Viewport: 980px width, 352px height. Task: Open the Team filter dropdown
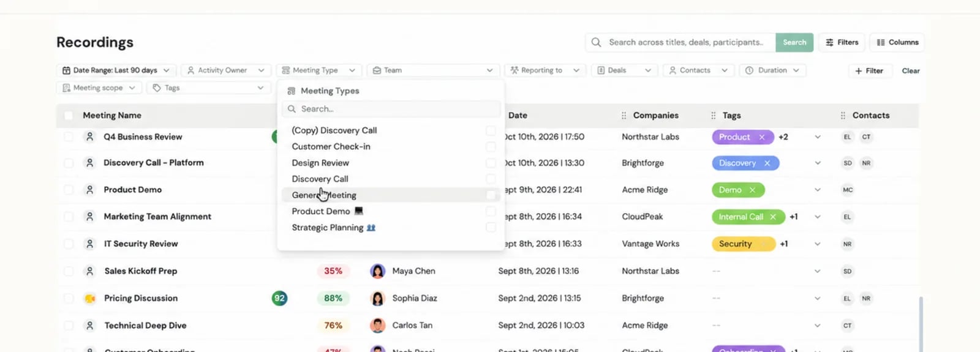pos(433,70)
